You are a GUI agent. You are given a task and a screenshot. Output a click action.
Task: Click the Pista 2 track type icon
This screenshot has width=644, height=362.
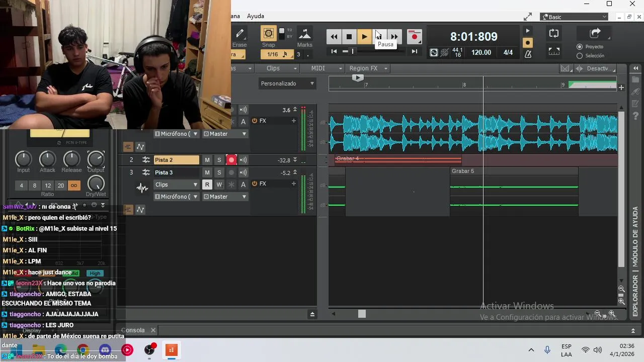coord(146,160)
